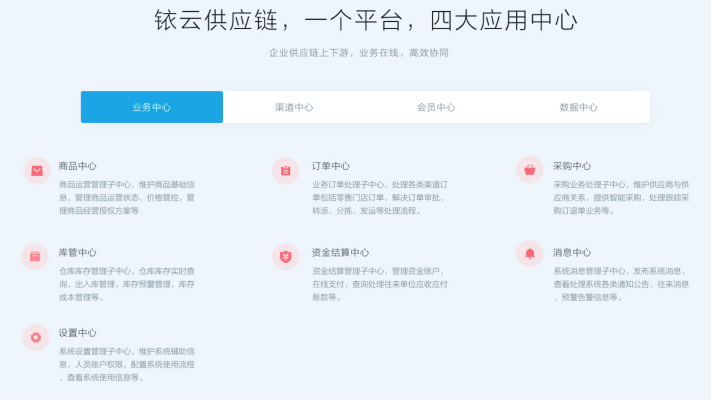712x401 pixels.
Task: Click the 资金结算中心 heading
Action: click(x=340, y=252)
